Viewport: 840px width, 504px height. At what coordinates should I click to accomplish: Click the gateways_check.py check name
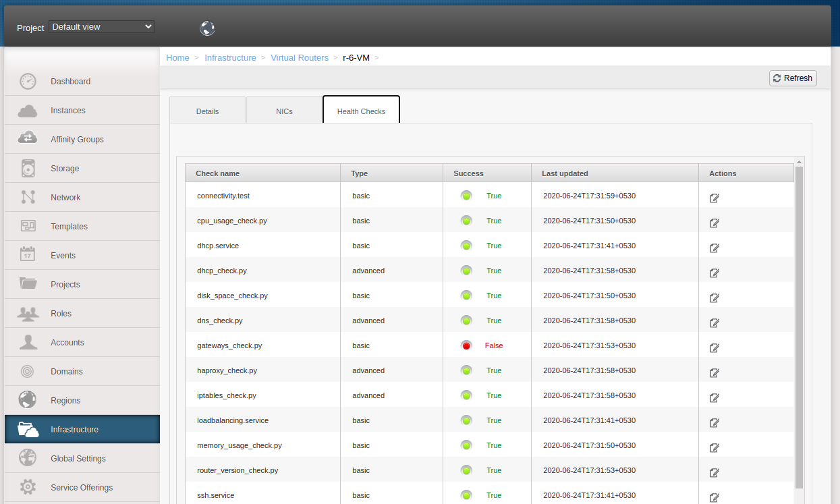[229, 345]
